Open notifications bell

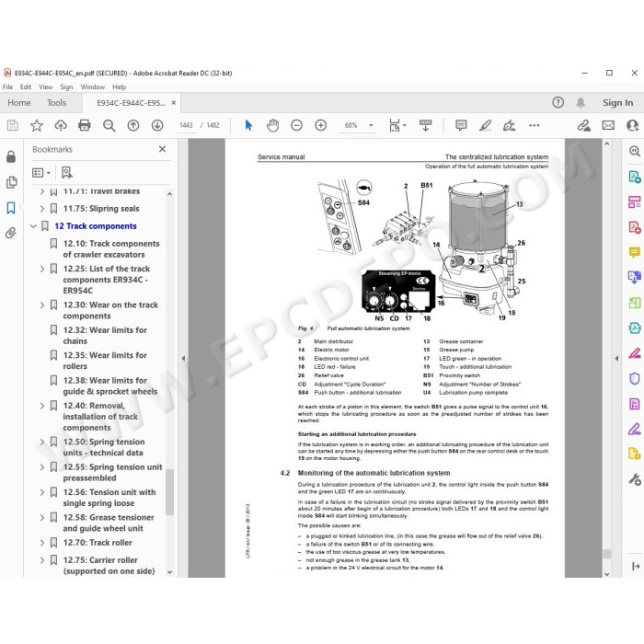point(581,103)
